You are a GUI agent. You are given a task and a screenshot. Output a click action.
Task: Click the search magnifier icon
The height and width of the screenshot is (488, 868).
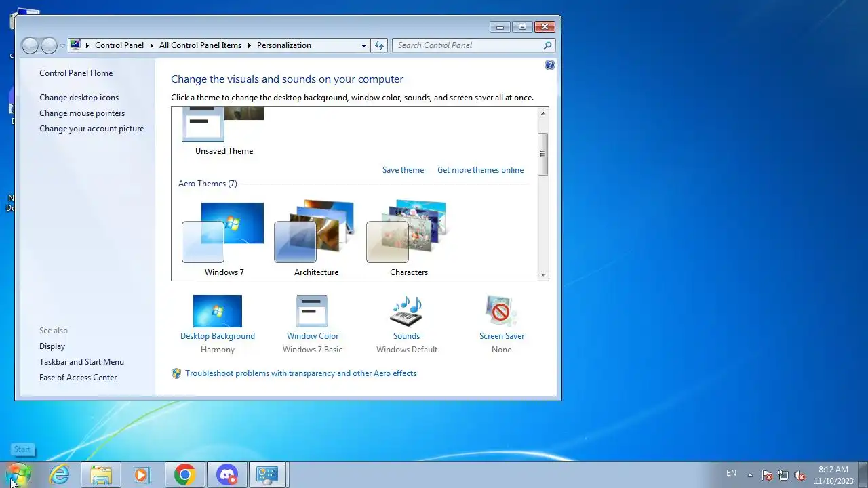coord(547,45)
